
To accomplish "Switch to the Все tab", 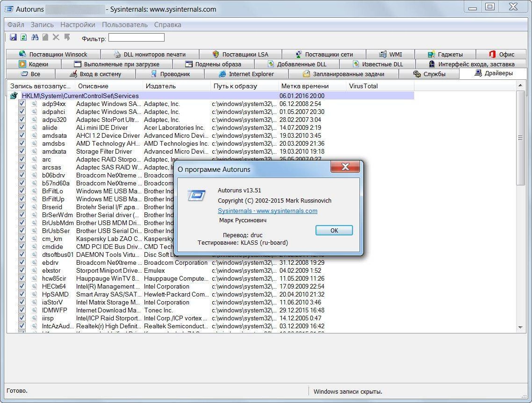I will pyautogui.click(x=30, y=74).
